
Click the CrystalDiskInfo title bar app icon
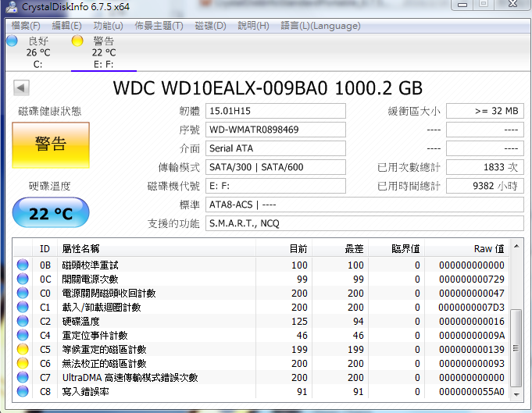11,6
